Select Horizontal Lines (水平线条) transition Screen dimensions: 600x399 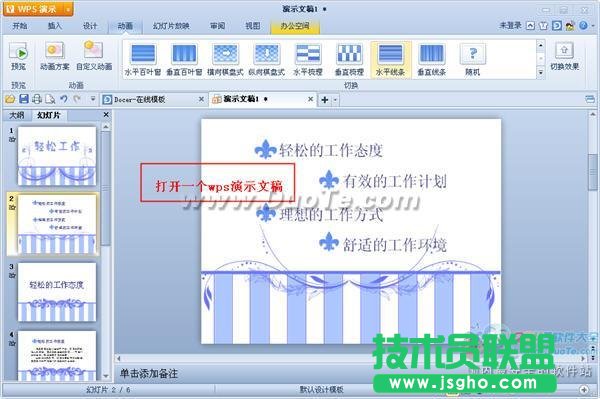click(x=390, y=60)
